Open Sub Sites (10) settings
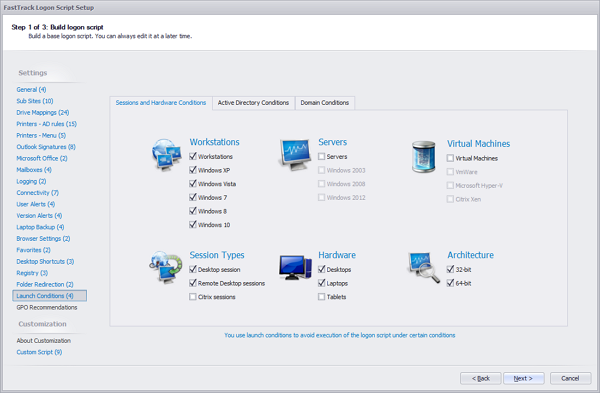 coord(34,101)
